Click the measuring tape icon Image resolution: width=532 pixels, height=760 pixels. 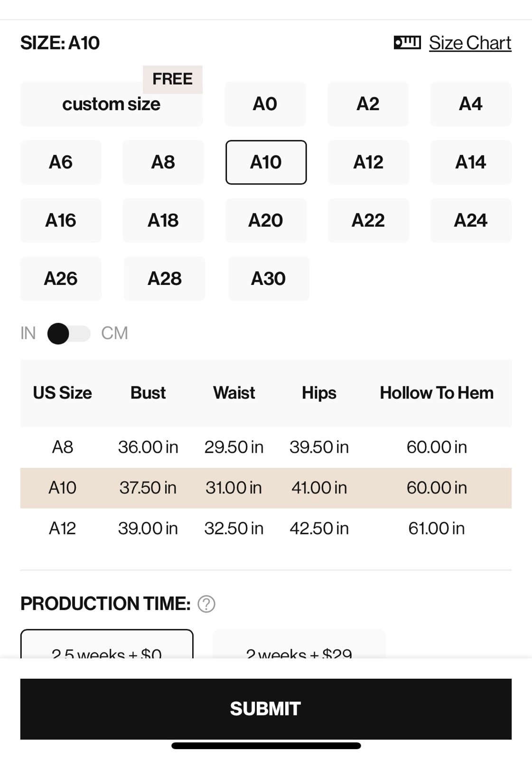tap(407, 43)
